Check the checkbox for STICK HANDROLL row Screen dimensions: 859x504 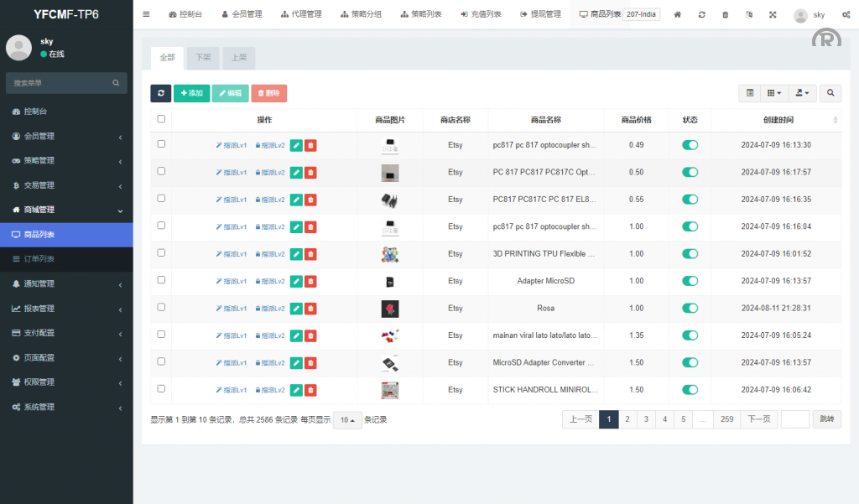161,389
